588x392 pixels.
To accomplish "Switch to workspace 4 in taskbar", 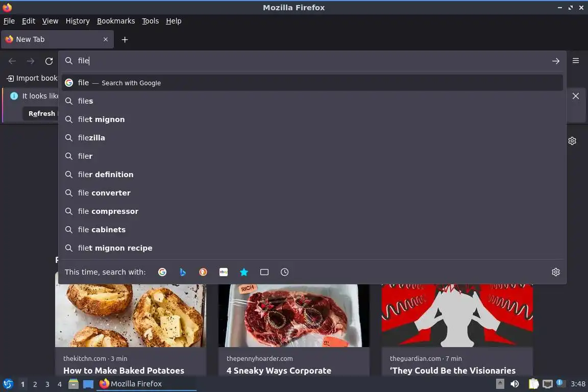I will (59, 384).
